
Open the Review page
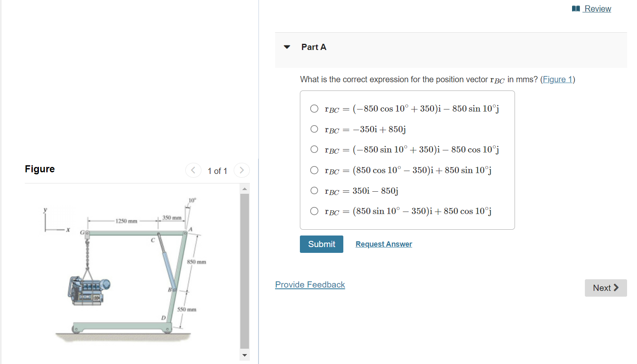[x=597, y=8]
